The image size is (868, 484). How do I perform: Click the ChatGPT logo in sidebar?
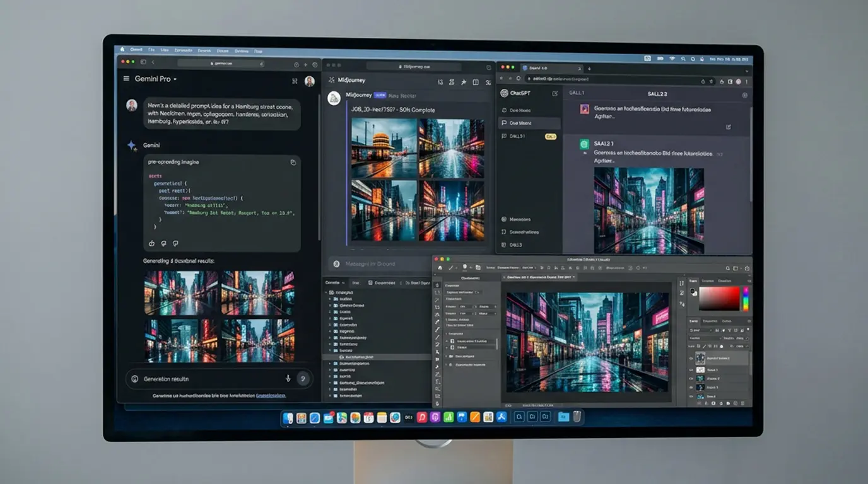click(504, 93)
